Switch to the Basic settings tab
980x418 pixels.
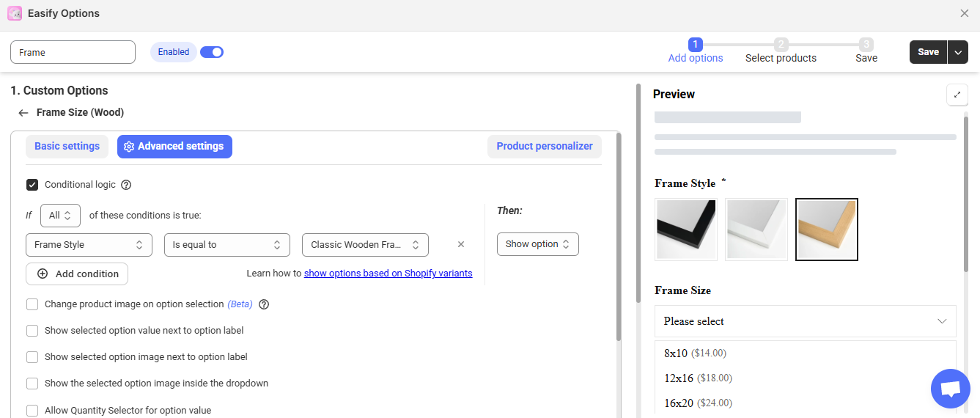pyautogui.click(x=67, y=147)
